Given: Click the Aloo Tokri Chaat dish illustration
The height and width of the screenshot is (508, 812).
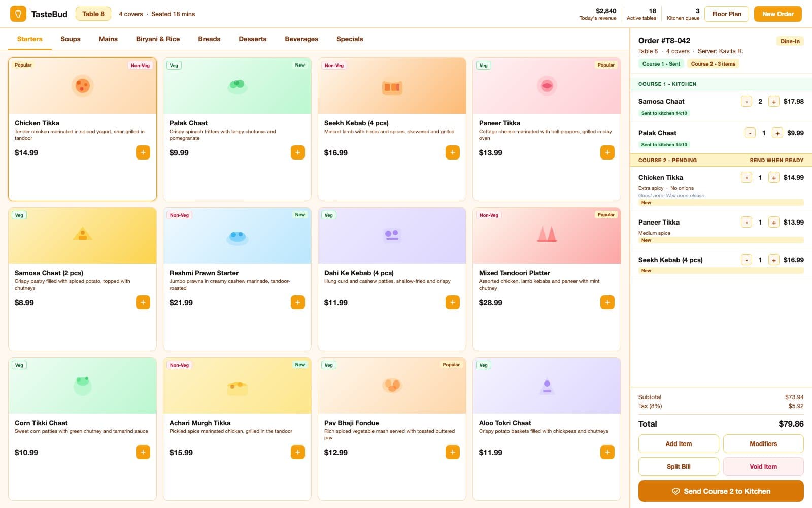Looking at the screenshot, I should 547,386.
